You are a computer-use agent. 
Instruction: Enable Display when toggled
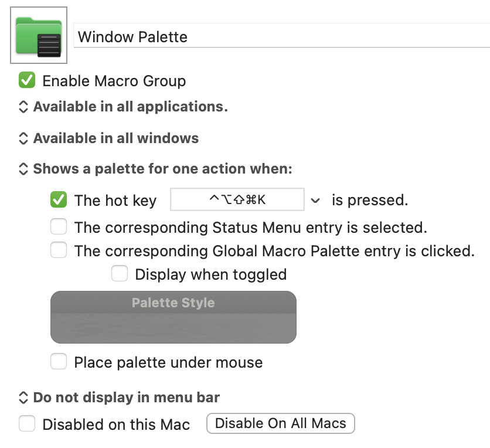point(120,274)
